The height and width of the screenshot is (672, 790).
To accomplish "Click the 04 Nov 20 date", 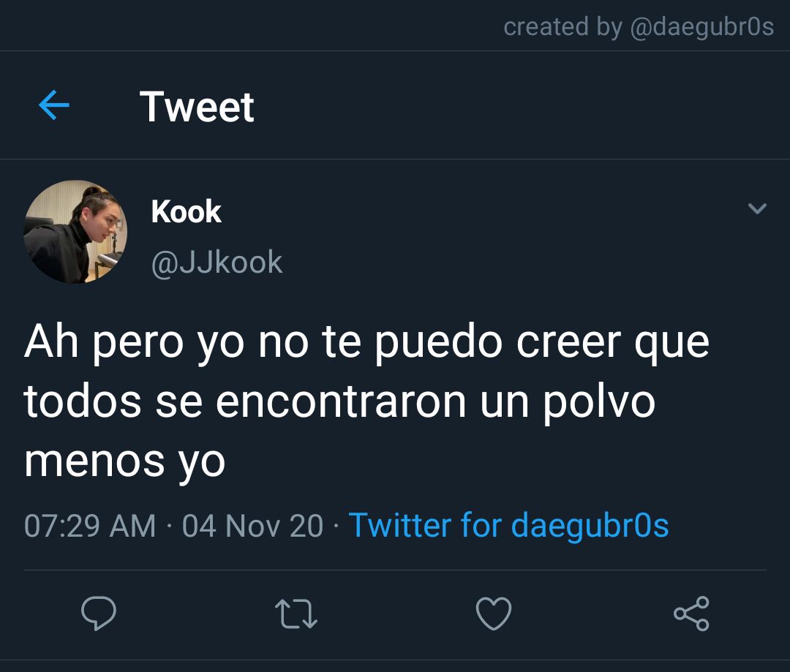I will 252,526.
